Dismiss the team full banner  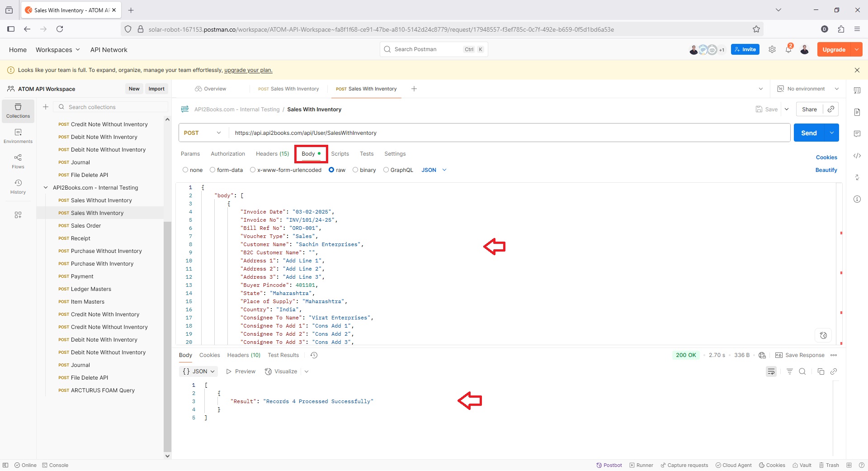(857, 70)
